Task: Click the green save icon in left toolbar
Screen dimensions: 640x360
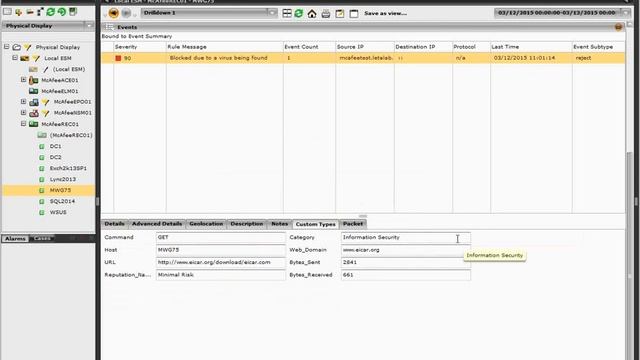Action: pos(73,12)
